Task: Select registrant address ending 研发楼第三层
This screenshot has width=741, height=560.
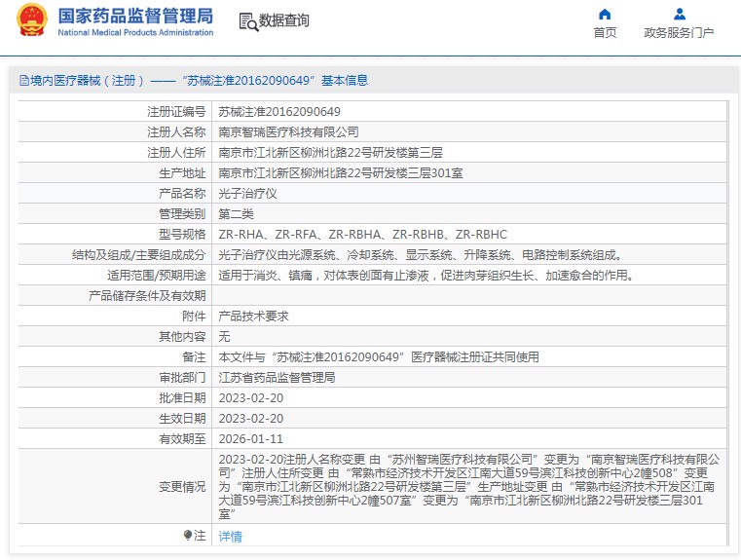Action: (330, 152)
